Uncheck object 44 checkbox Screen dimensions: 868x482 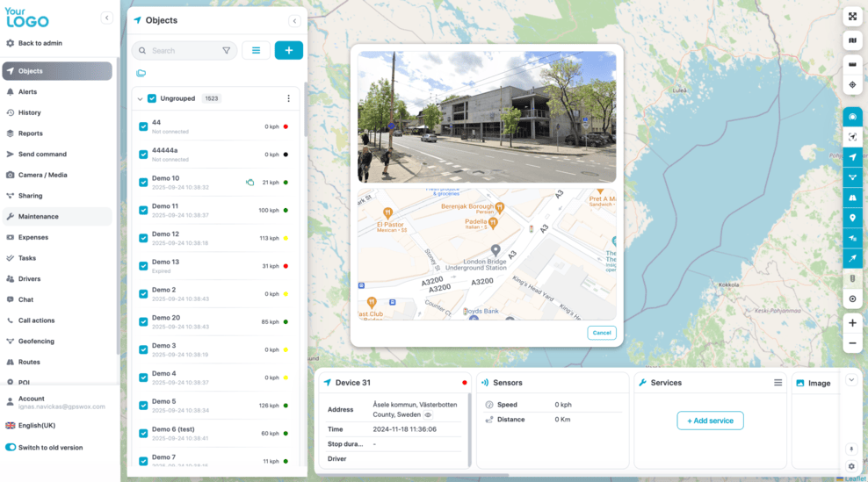(143, 126)
